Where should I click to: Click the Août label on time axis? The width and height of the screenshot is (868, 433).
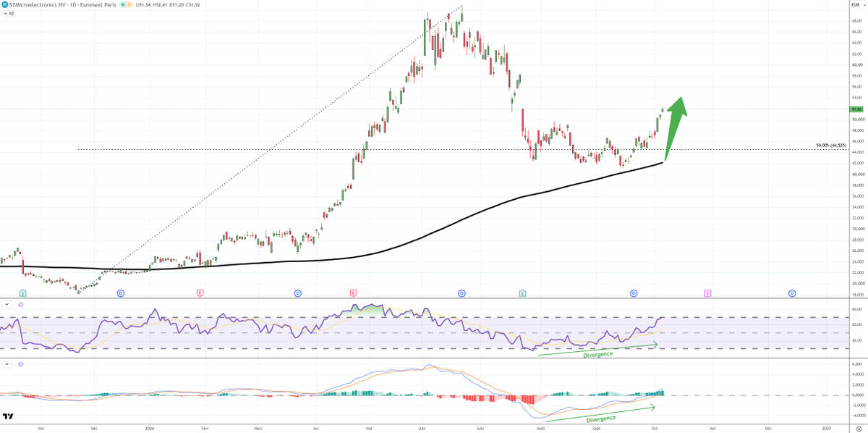click(x=540, y=428)
